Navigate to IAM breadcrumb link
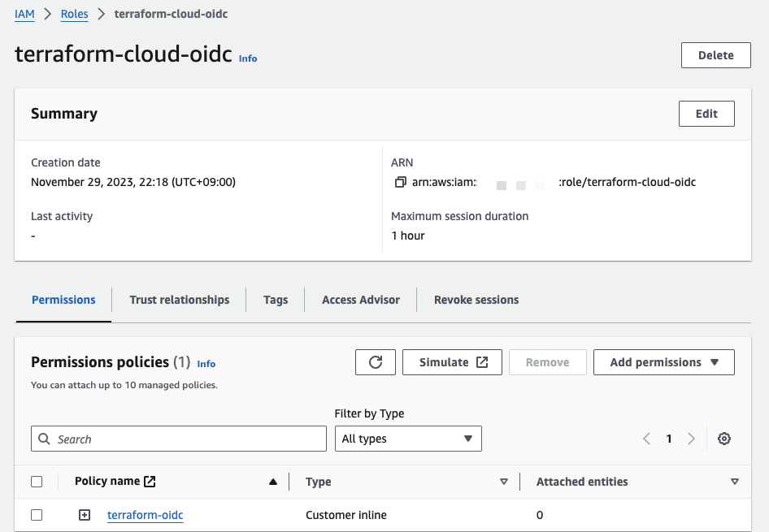The image size is (769, 532). tap(24, 14)
